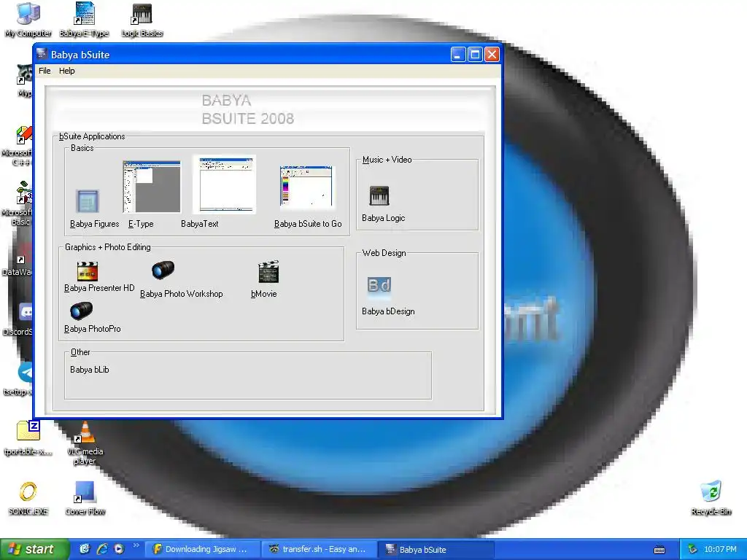Image resolution: width=747 pixels, height=560 pixels.
Task: Click the Babya bLib entry
Action: tap(90, 370)
